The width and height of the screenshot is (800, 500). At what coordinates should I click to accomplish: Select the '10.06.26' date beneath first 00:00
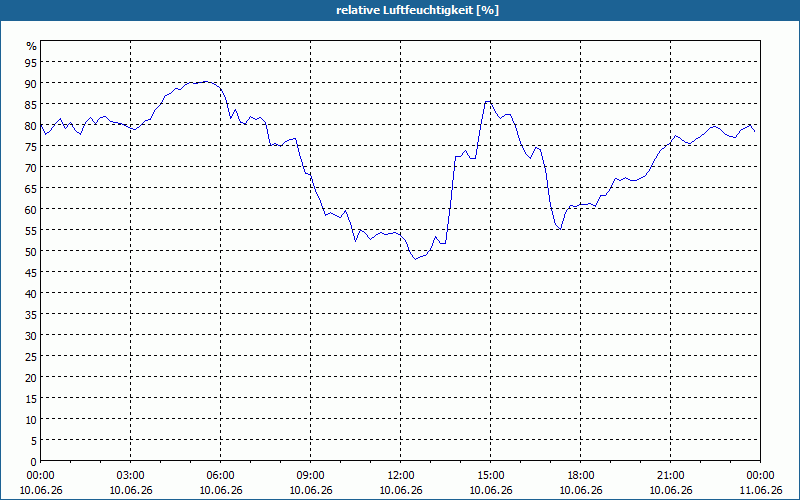40,490
